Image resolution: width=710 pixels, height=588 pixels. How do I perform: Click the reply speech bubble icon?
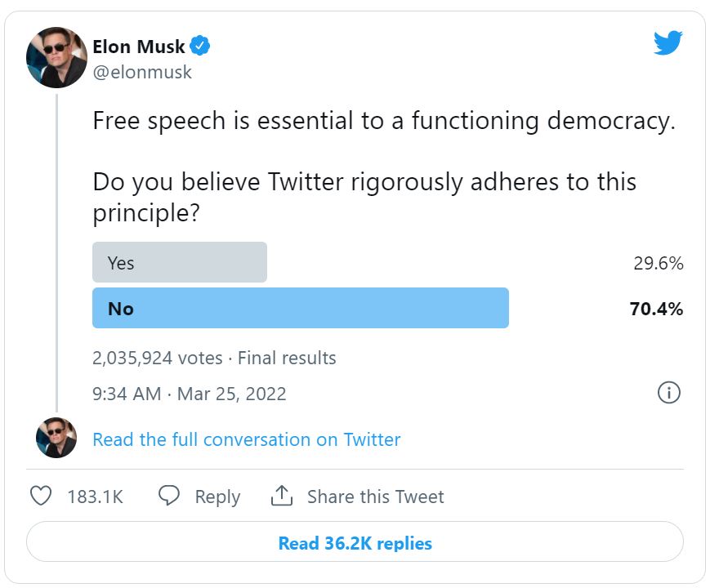(x=169, y=496)
